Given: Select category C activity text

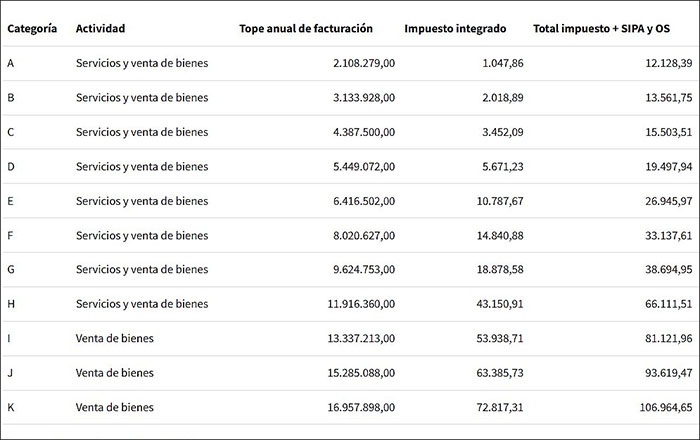Looking at the screenshot, I should tap(142, 132).
